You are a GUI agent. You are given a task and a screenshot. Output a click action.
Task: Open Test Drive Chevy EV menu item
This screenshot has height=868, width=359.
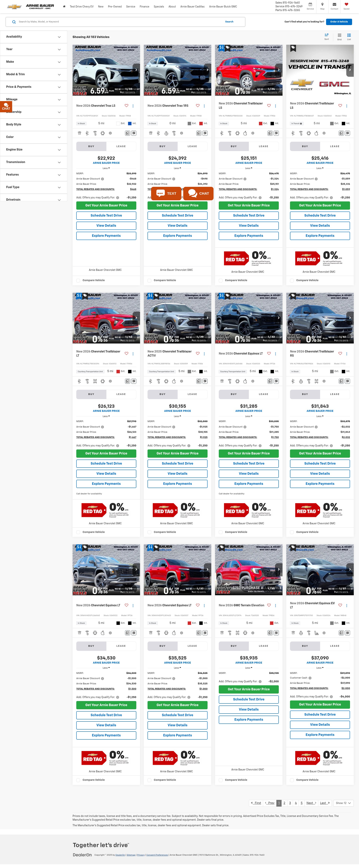[82, 6]
